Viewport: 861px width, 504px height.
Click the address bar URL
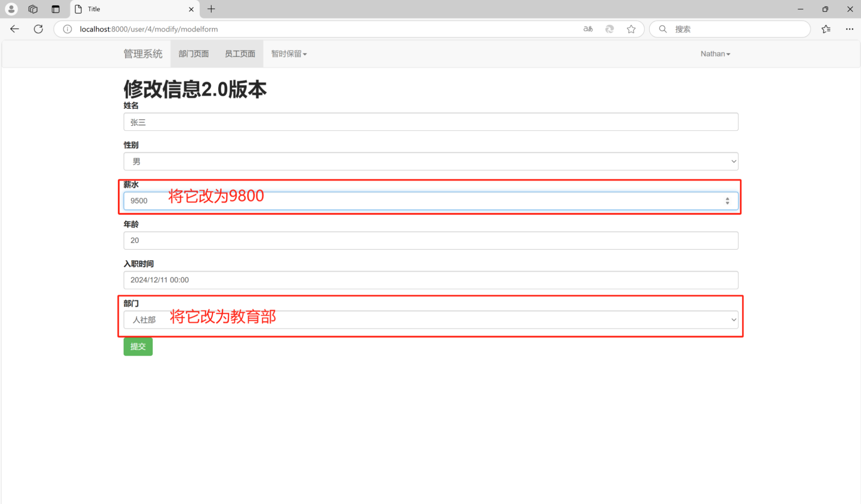click(149, 29)
